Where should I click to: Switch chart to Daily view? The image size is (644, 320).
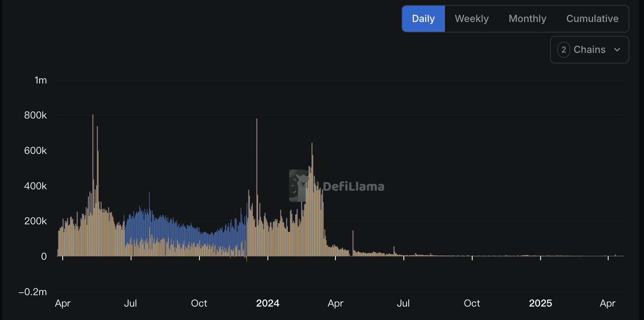[423, 19]
